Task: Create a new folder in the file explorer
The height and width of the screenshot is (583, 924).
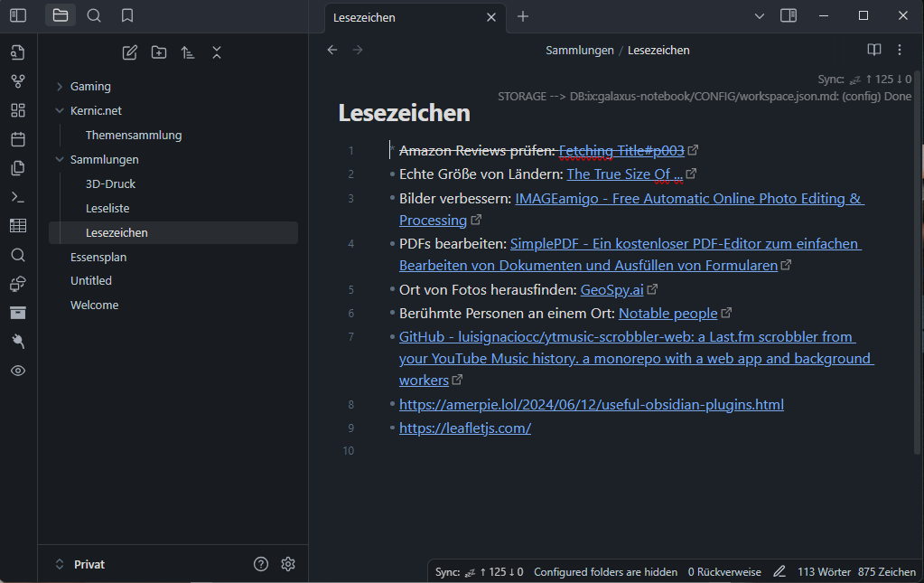Action: tap(159, 52)
